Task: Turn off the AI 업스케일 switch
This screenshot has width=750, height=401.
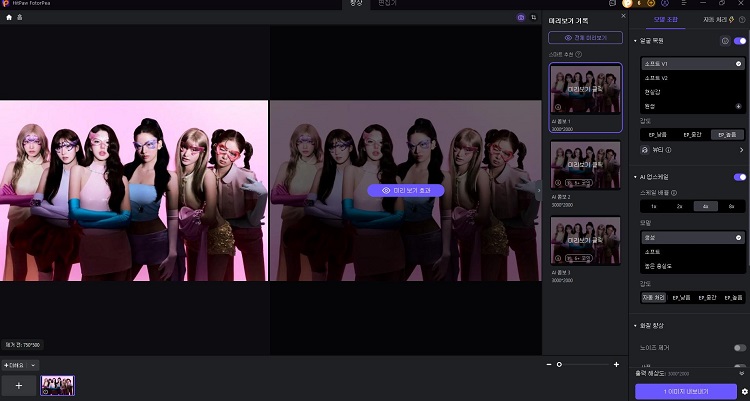Action: [740, 177]
